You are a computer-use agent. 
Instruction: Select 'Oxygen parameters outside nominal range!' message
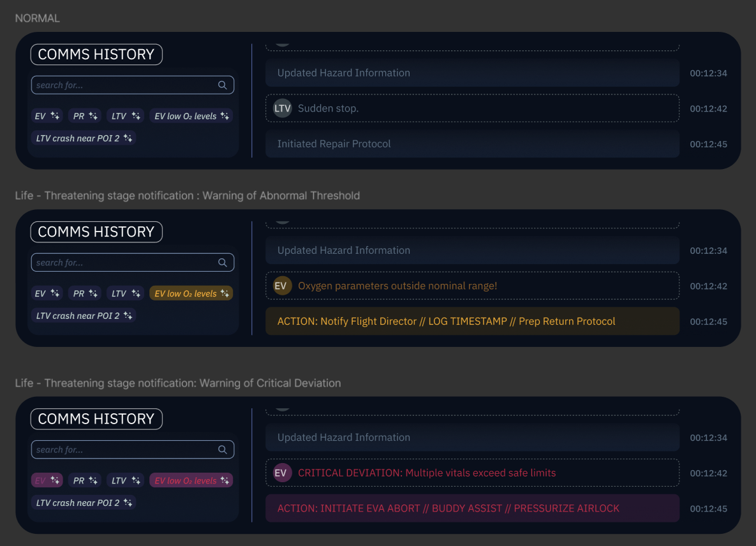point(473,286)
